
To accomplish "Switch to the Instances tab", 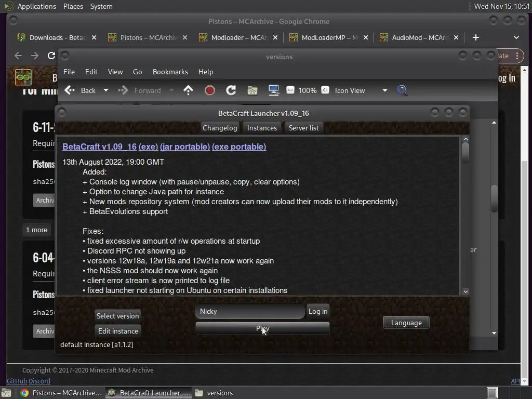I will point(262,128).
